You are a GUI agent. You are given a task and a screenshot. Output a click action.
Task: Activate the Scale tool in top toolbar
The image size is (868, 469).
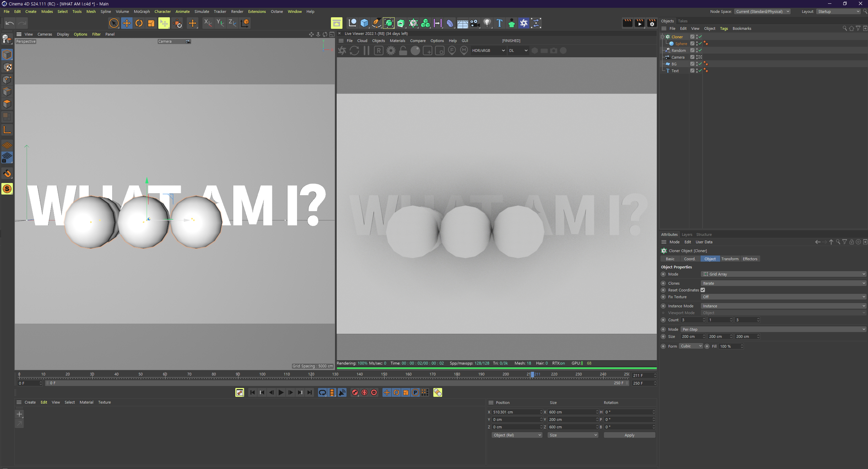tap(151, 23)
